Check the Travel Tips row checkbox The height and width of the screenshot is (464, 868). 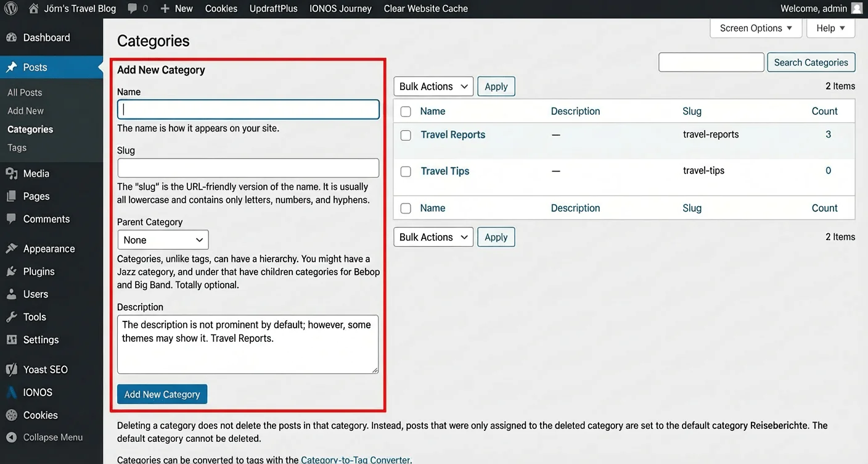(406, 172)
